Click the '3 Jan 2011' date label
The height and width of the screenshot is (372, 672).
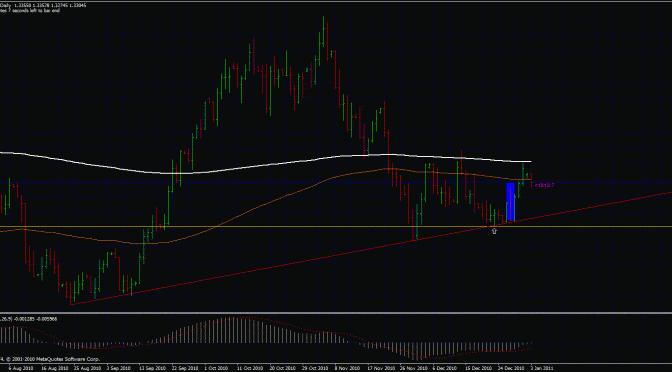pyautogui.click(x=543, y=368)
